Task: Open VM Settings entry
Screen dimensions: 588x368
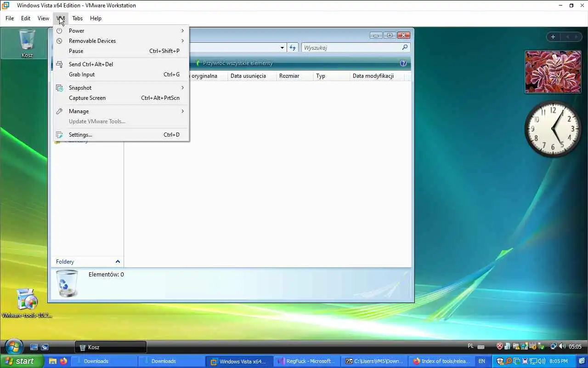Action: click(121, 135)
